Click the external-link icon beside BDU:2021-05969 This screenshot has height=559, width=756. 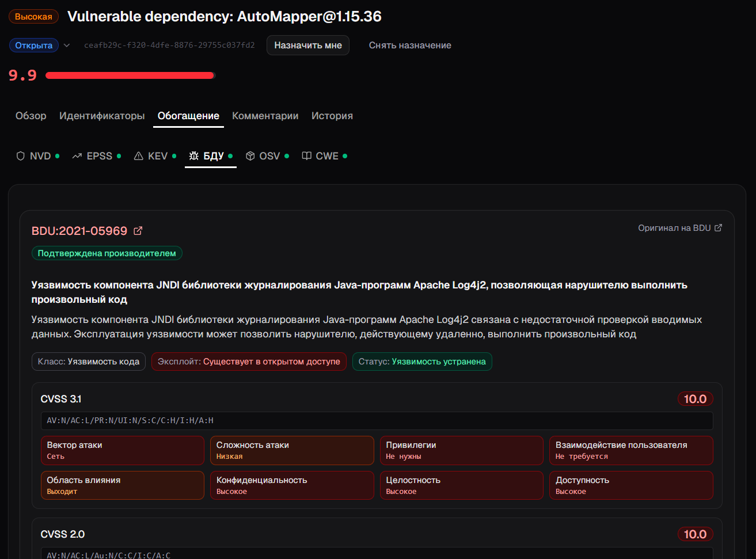click(138, 231)
